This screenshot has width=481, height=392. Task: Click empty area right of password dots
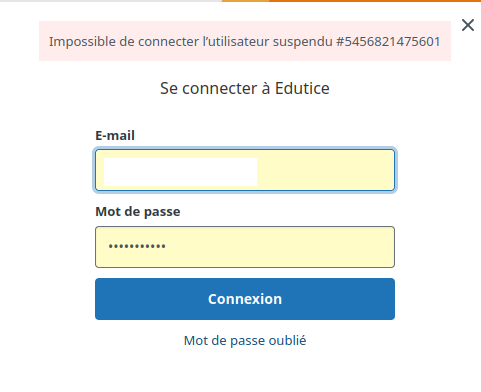(279, 247)
